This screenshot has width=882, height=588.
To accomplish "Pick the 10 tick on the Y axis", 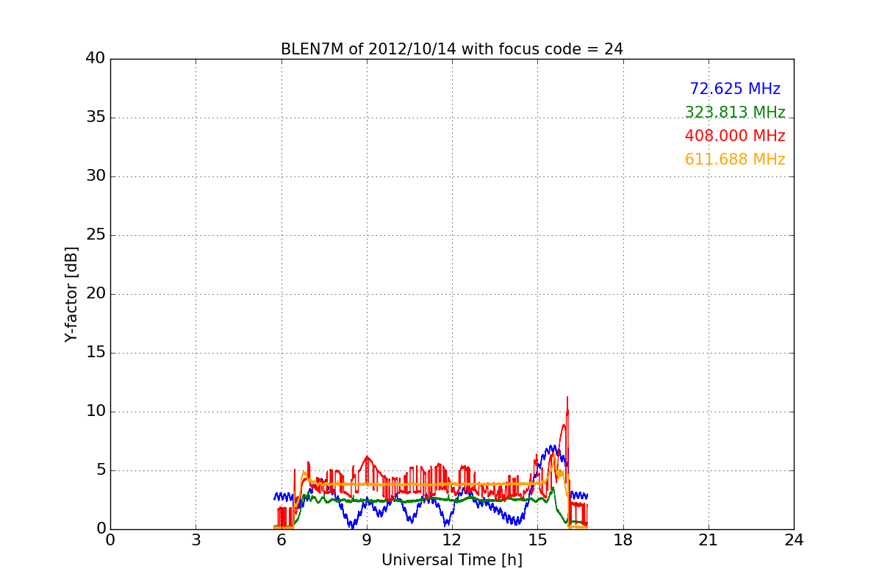I will tap(96, 412).
